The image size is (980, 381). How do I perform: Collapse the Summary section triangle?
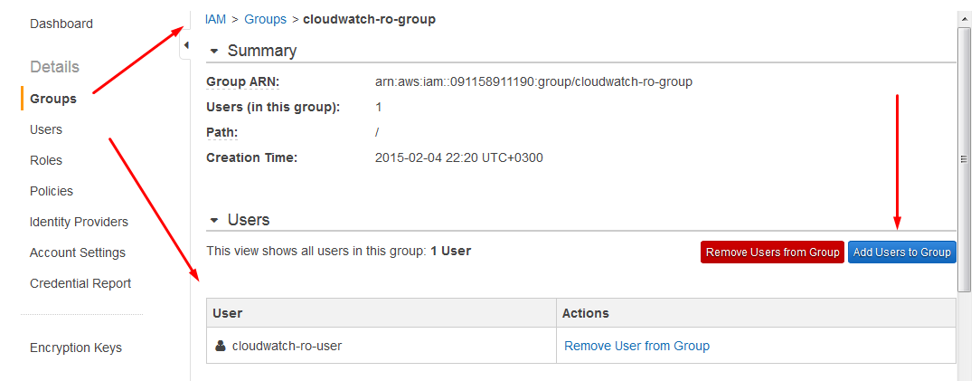click(214, 52)
